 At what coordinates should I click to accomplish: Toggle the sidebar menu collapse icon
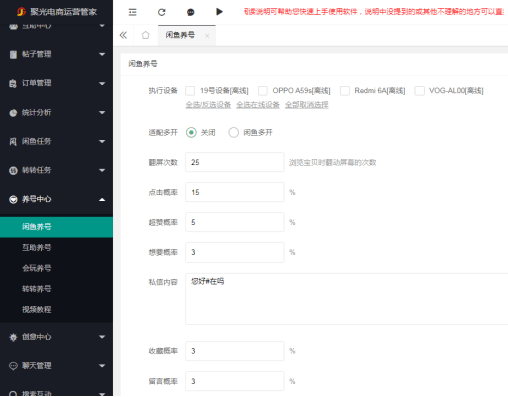(132, 12)
